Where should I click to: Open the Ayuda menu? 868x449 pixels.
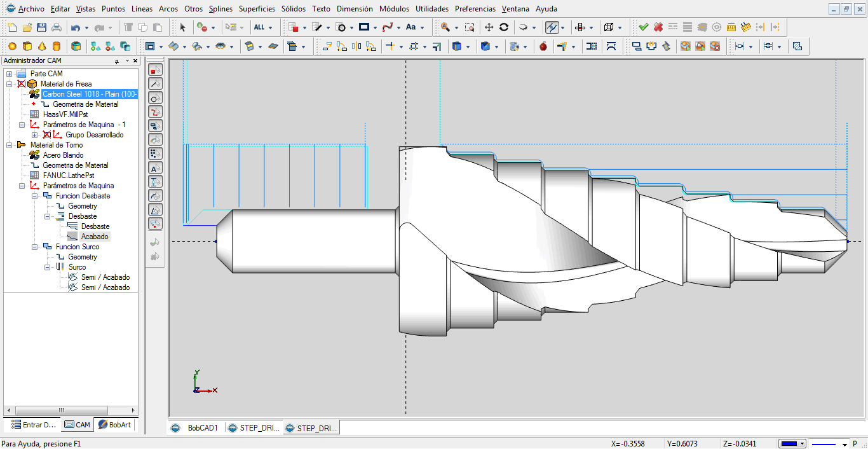point(545,9)
